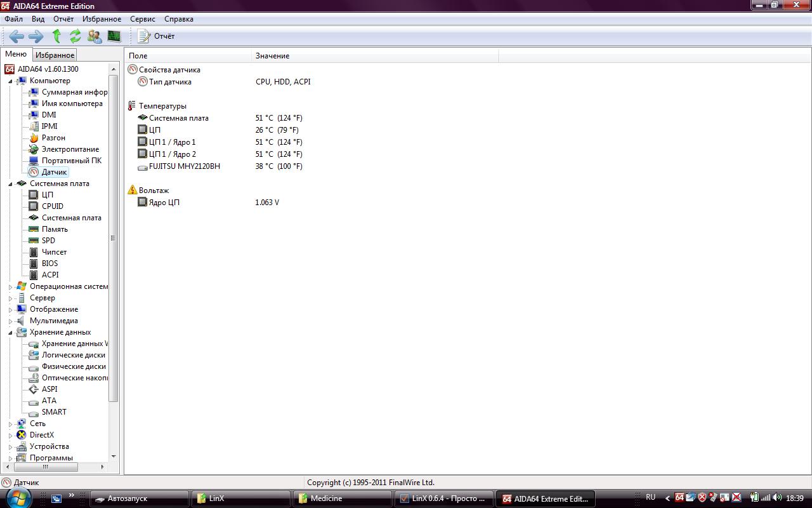Viewport: 812px width, 508px height.
Task: Select the Разгон flame icon item
Action: click(34, 138)
